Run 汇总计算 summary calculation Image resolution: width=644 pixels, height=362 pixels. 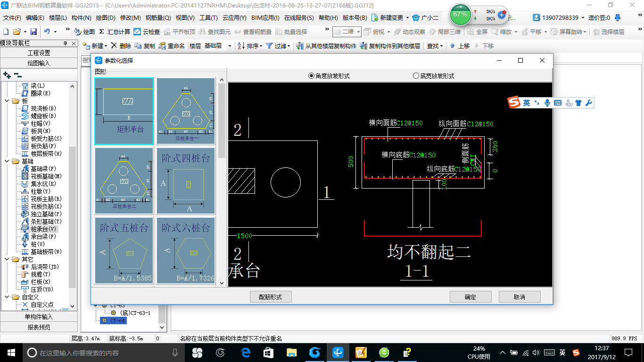[x=115, y=32]
